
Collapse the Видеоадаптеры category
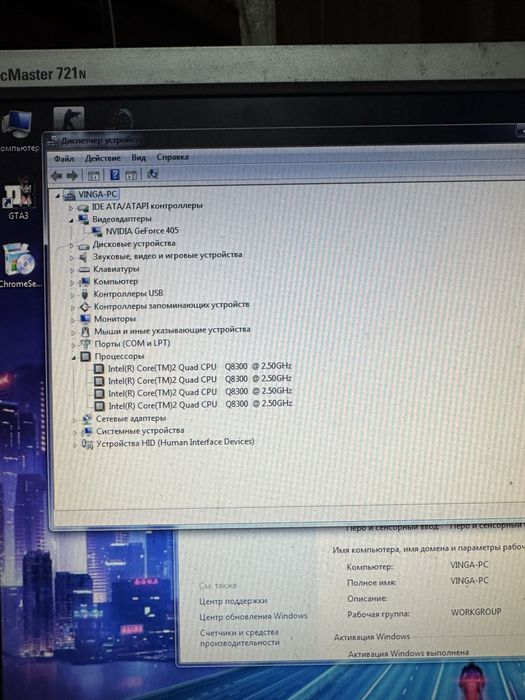coord(71,220)
